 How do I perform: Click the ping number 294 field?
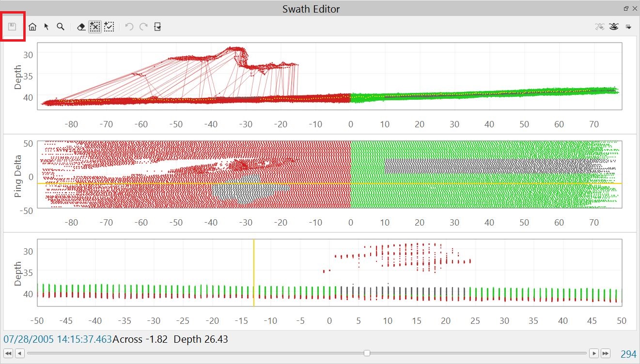pos(628,354)
